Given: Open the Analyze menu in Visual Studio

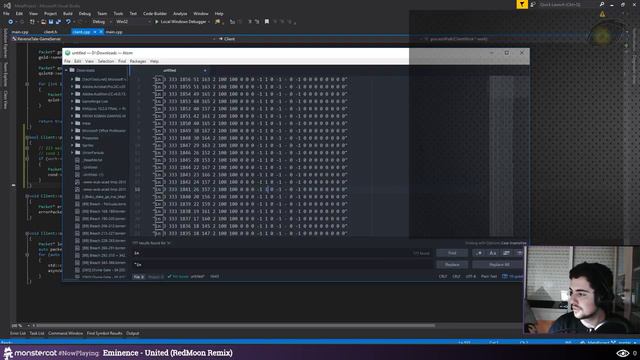Looking at the screenshot, I should pyautogui.click(x=180, y=13).
